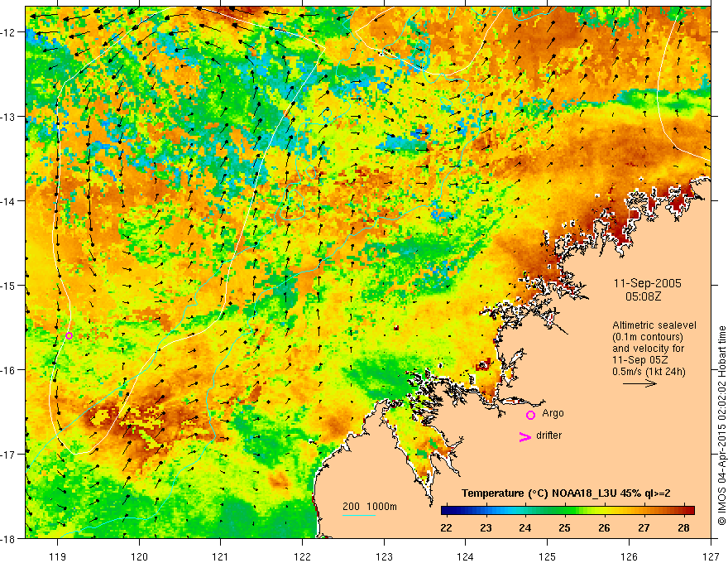
Task: Click the "22" colorbar tick value
Action: (446, 527)
